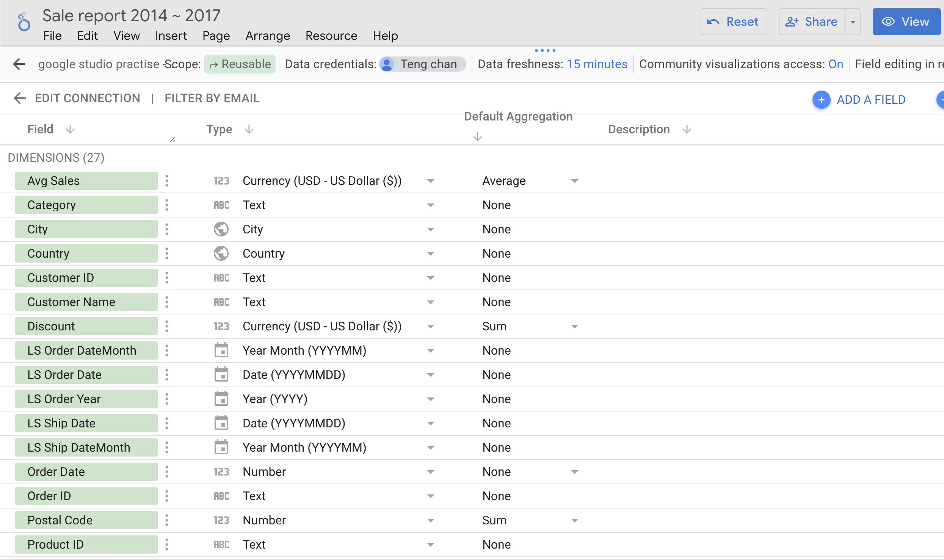Screen dimensions: 944x560
Task: Open type dropdown for Category field
Action: [x=430, y=205]
